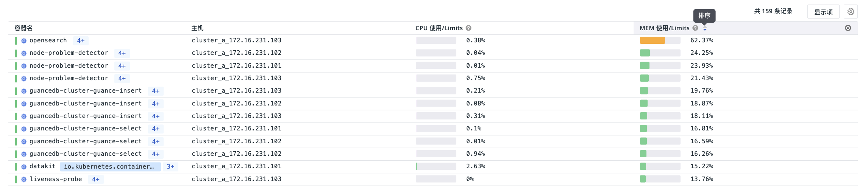
Task: Select host cluster_a_172.16.231.101 in datakit row
Action: pyautogui.click(x=236, y=166)
